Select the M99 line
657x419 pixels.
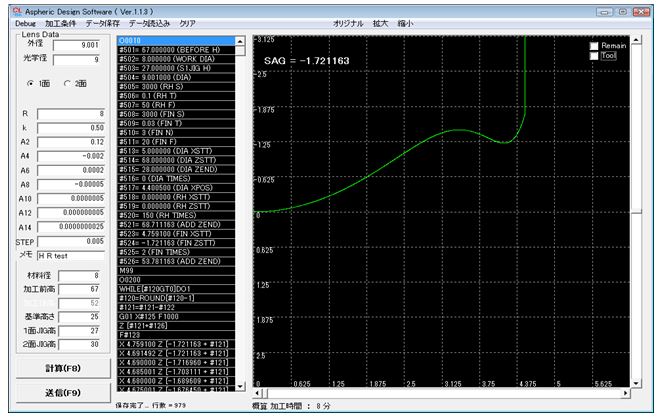click(176, 271)
